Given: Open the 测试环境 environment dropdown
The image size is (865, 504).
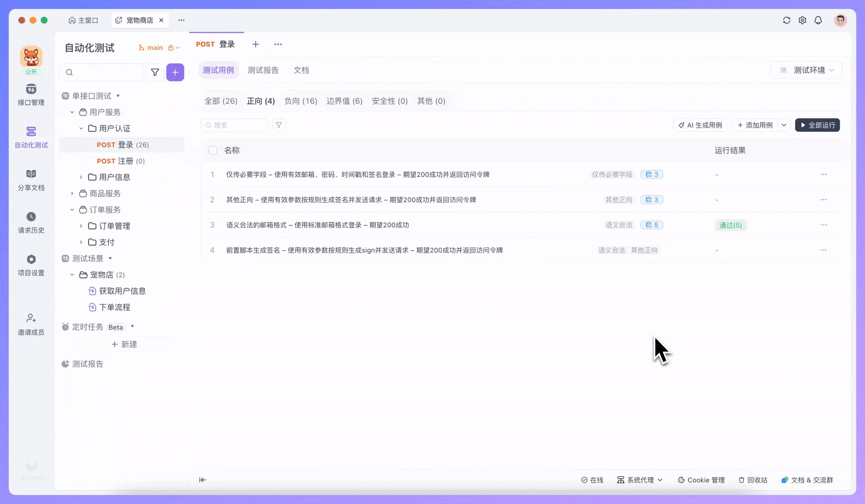Looking at the screenshot, I should coord(808,70).
